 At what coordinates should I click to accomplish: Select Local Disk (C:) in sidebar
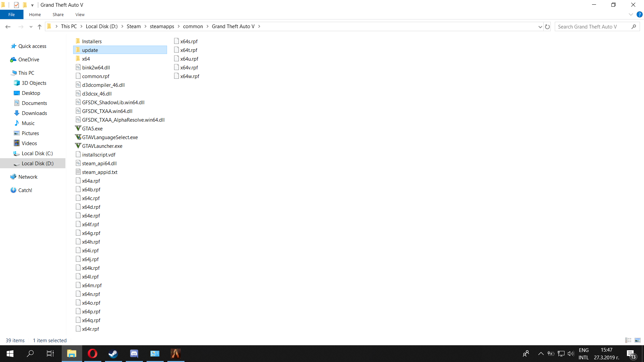37,153
